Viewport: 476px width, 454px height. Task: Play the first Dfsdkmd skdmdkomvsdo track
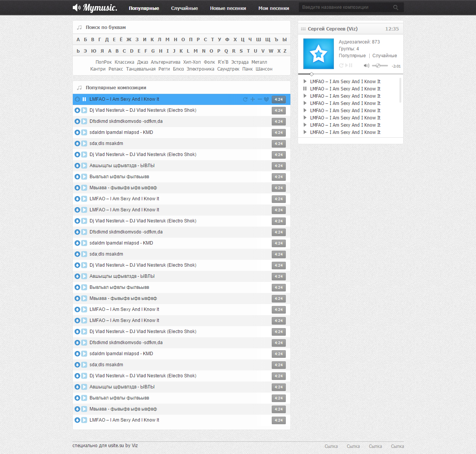pos(84,121)
